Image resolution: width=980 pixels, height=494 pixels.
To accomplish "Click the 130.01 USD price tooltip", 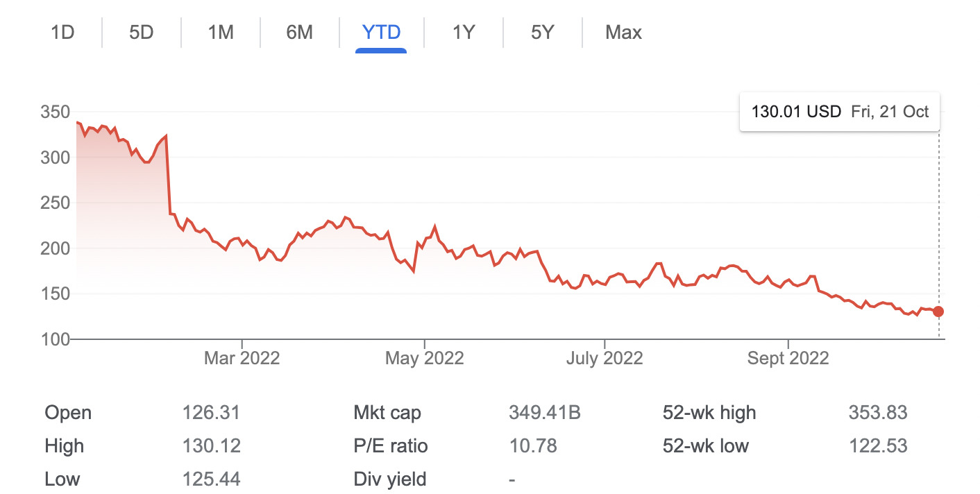I will (840, 112).
